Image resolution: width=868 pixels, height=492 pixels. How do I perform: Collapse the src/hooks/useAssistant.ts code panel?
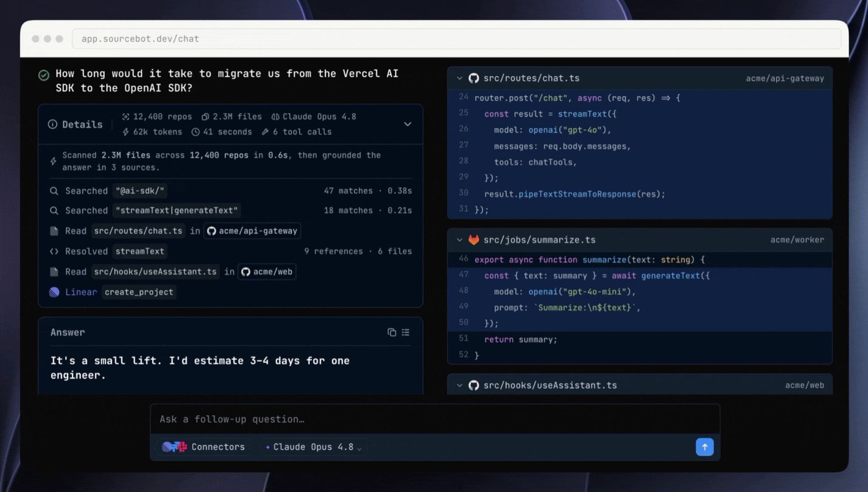459,385
